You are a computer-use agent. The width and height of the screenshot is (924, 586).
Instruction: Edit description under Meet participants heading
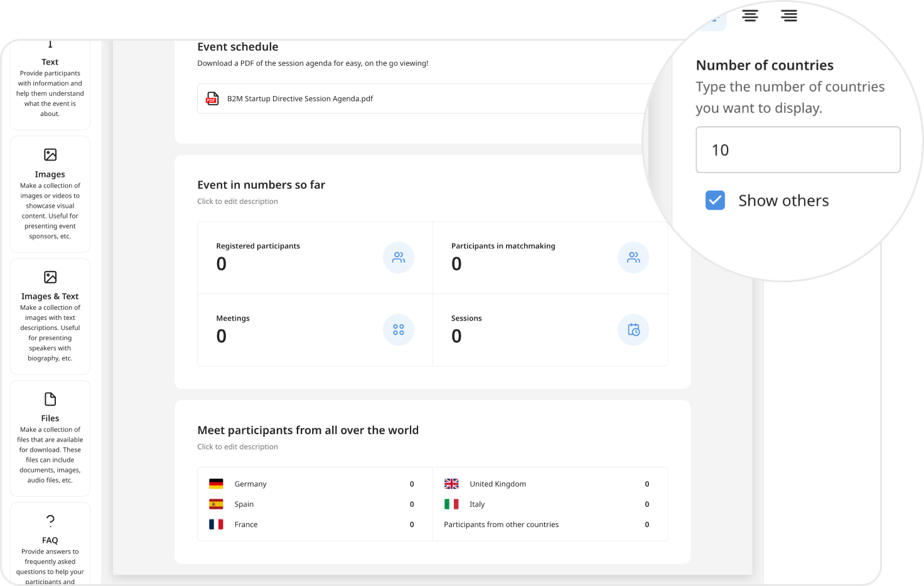coord(237,447)
